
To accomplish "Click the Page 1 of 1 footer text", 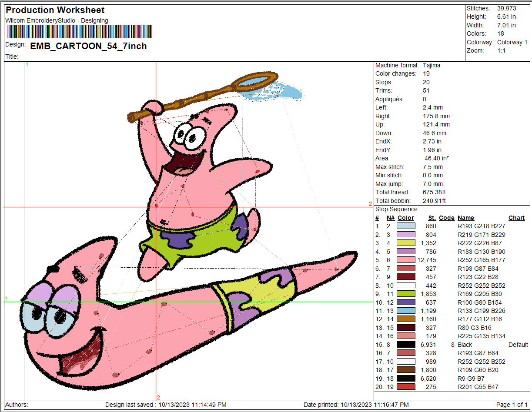I will point(512,405).
